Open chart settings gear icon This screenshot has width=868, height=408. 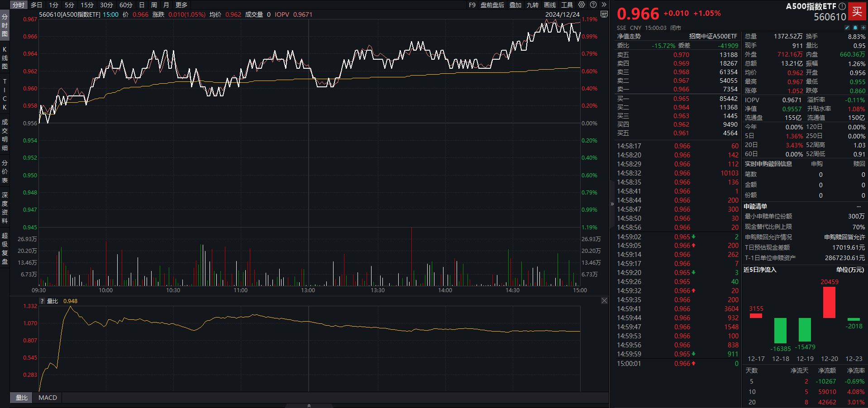click(582, 5)
